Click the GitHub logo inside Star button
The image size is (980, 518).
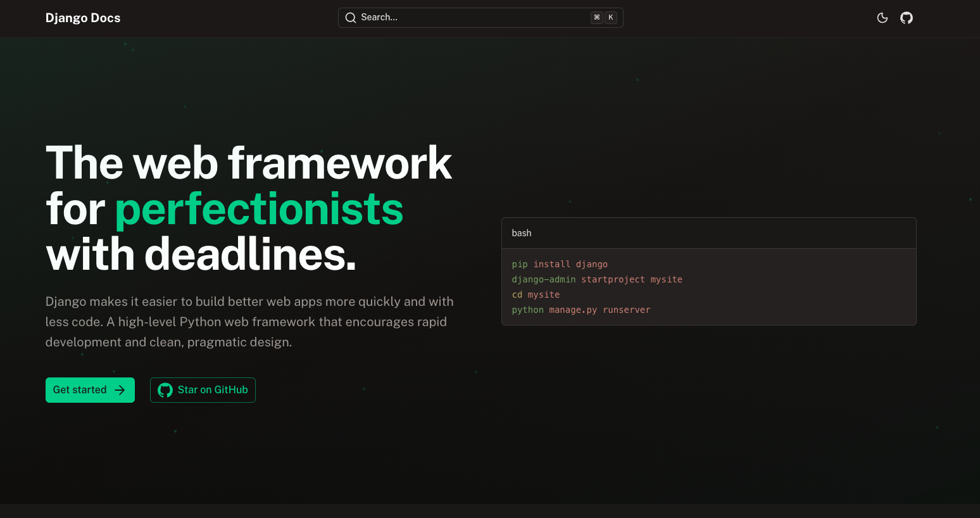click(x=165, y=389)
